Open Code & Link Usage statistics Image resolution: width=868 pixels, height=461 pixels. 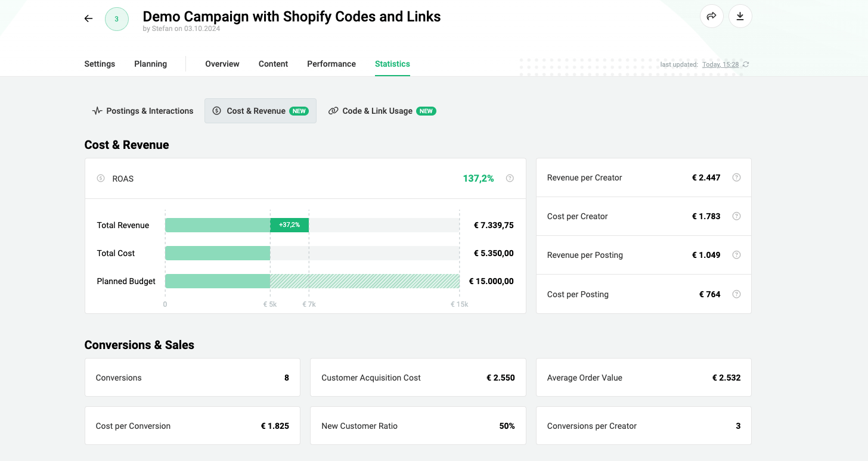pos(382,111)
